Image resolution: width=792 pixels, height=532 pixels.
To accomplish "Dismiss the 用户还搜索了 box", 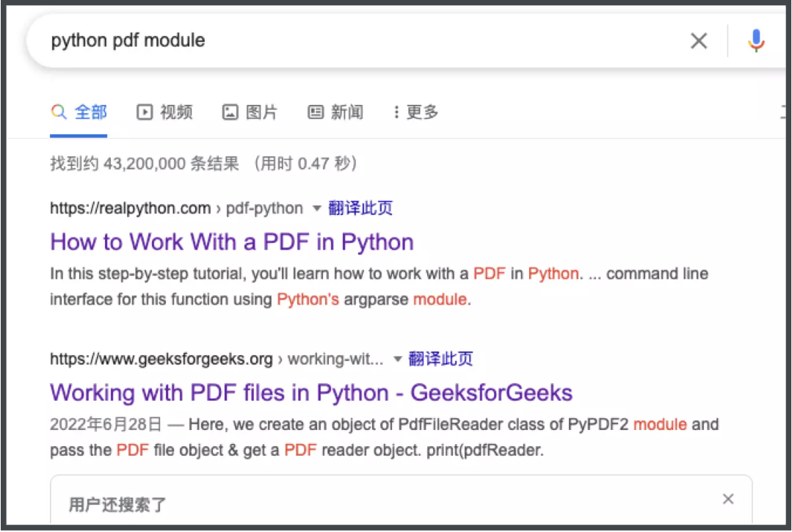I will 727,499.
